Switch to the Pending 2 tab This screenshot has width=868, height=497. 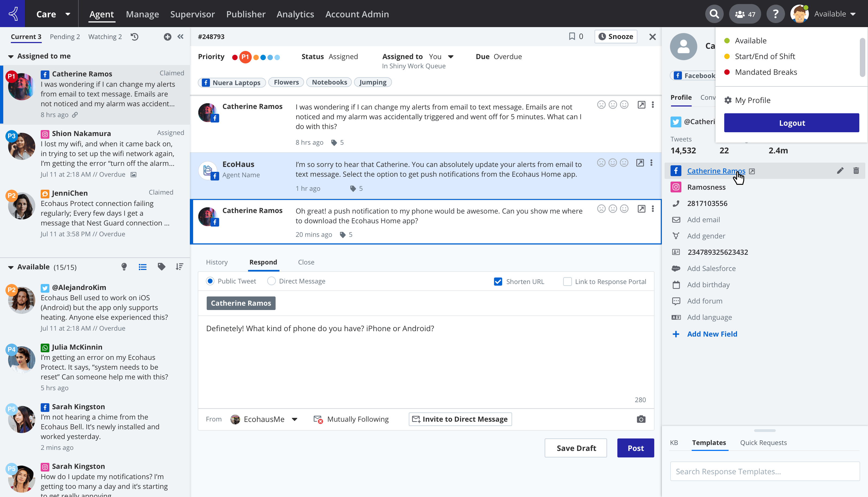tap(65, 37)
